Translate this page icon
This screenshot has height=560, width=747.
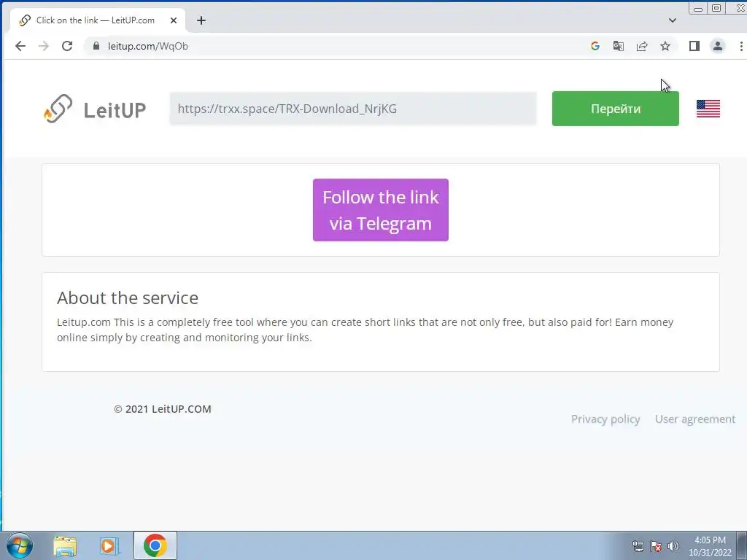619,46
